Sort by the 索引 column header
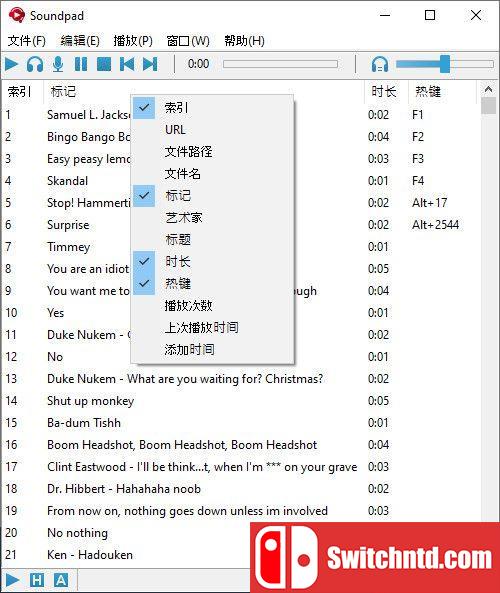This screenshot has width=500, height=593. pyautogui.click(x=22, y=92)
